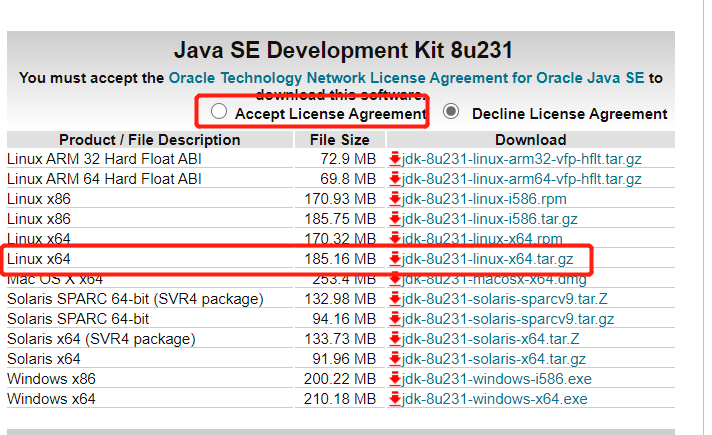Click the 'Java SE Development Kit 8u231' heading
712x435 pixels.
tap(343, 50)
